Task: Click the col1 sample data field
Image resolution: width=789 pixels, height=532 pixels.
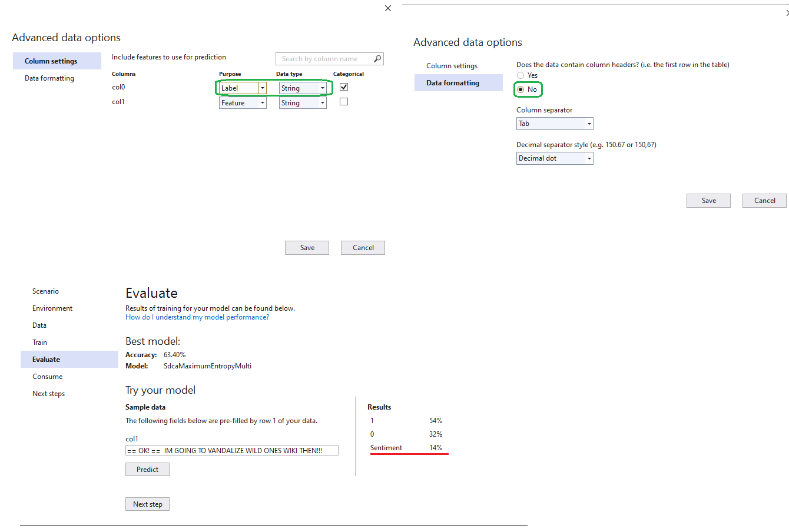Action: (231, 450)
